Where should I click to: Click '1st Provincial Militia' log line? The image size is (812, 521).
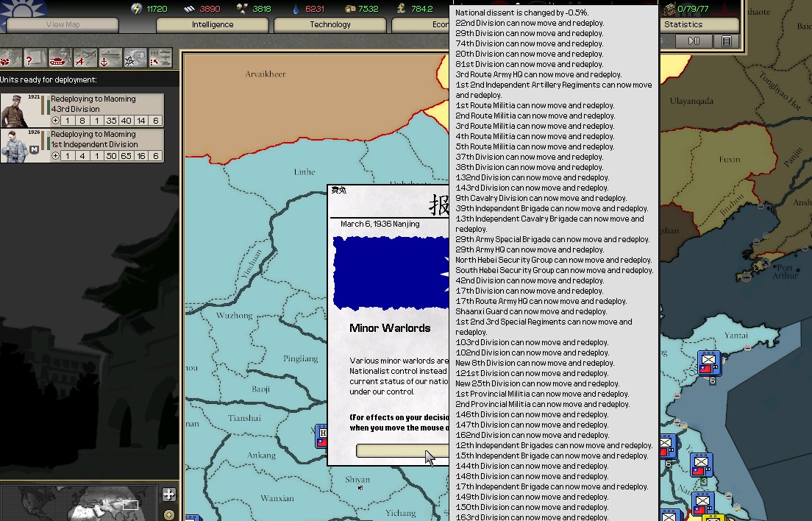coord(542,394)
